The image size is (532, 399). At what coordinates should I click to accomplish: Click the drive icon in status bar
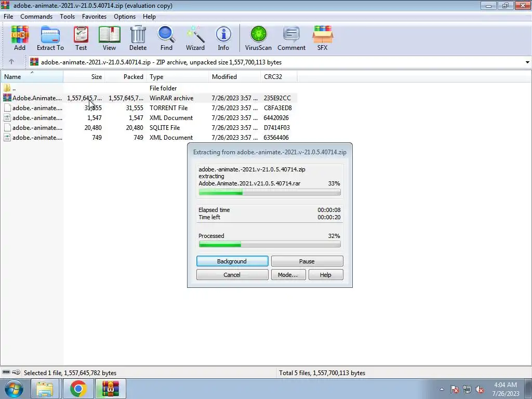pos(6,372)
